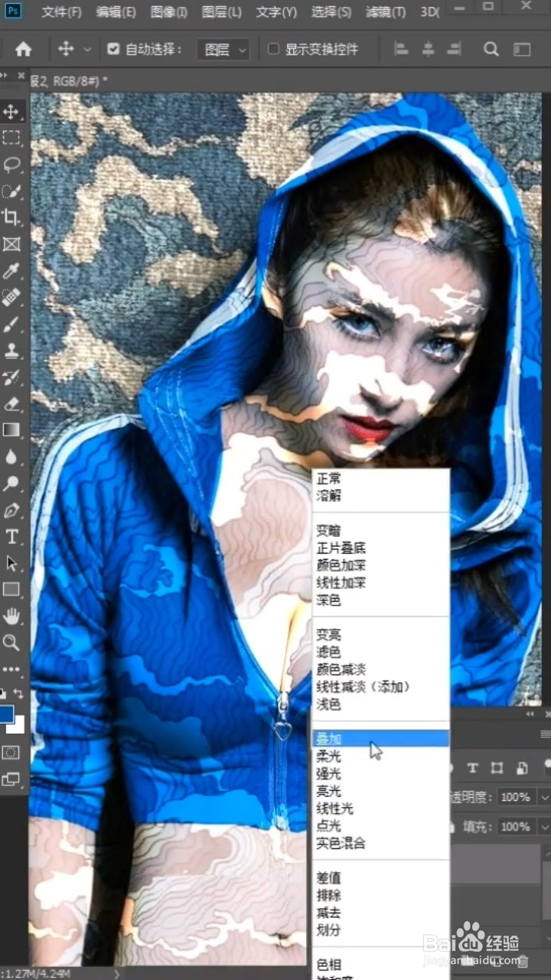551x980 pixels.
Task: Align horizontal centers icon in options bar
Action: click(428, 49)
